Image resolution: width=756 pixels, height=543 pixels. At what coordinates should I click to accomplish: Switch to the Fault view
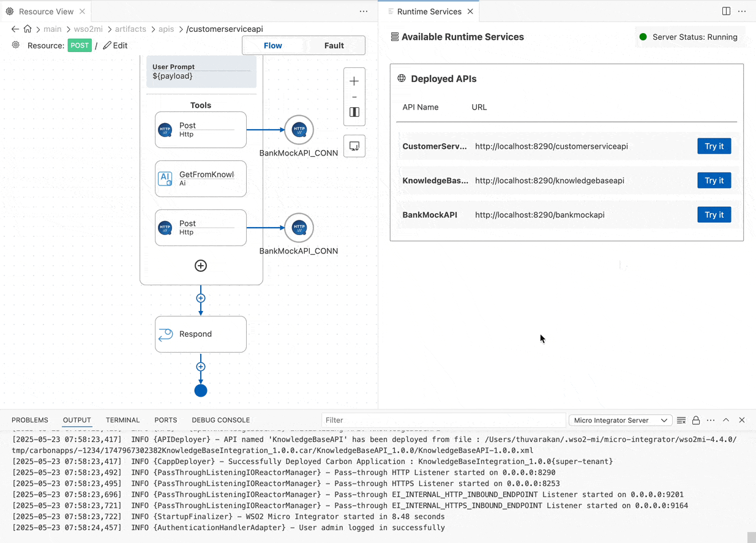334,45
